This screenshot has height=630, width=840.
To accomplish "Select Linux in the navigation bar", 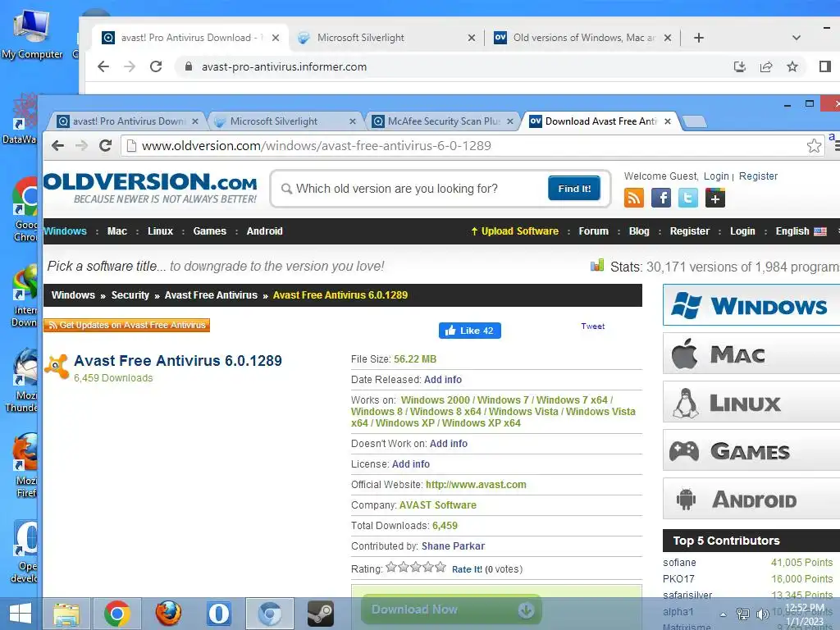I will (160, 231).
